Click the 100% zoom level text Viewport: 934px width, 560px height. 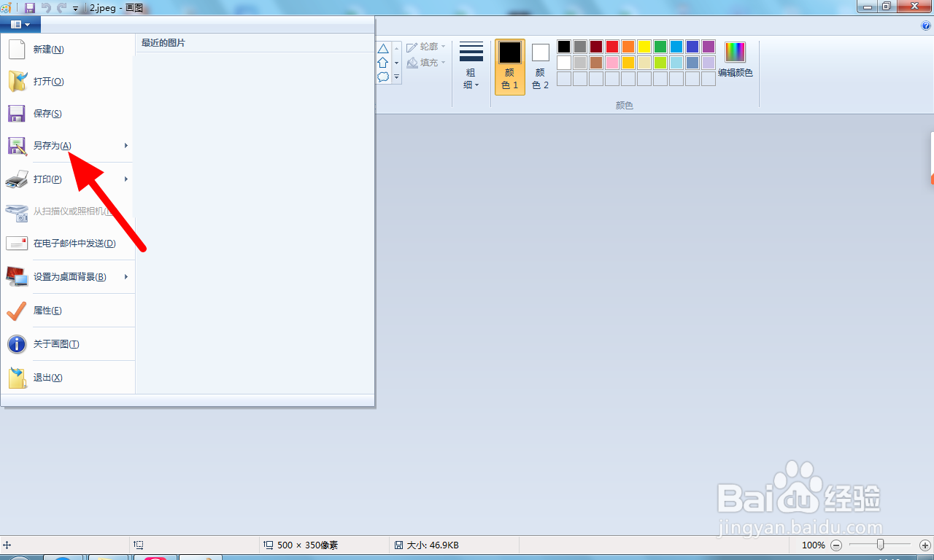814,545
